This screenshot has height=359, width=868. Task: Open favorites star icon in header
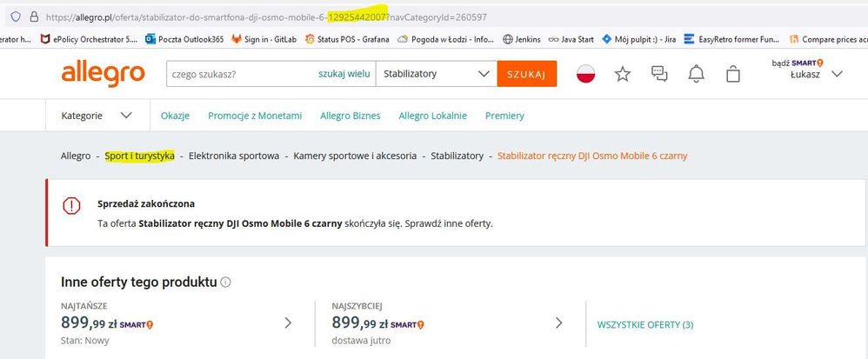pos(623,74)
